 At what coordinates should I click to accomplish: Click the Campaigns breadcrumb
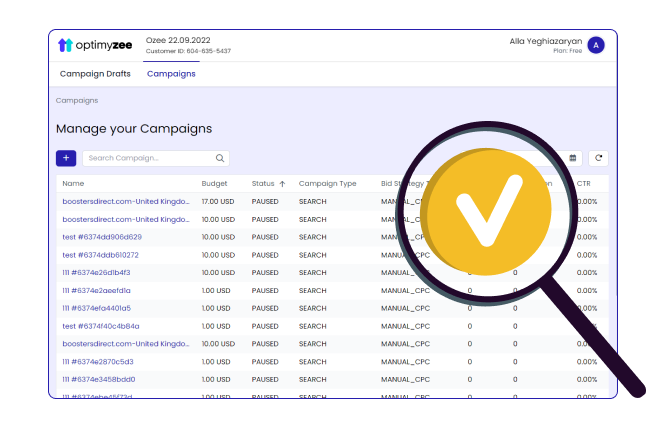point(77,101)
